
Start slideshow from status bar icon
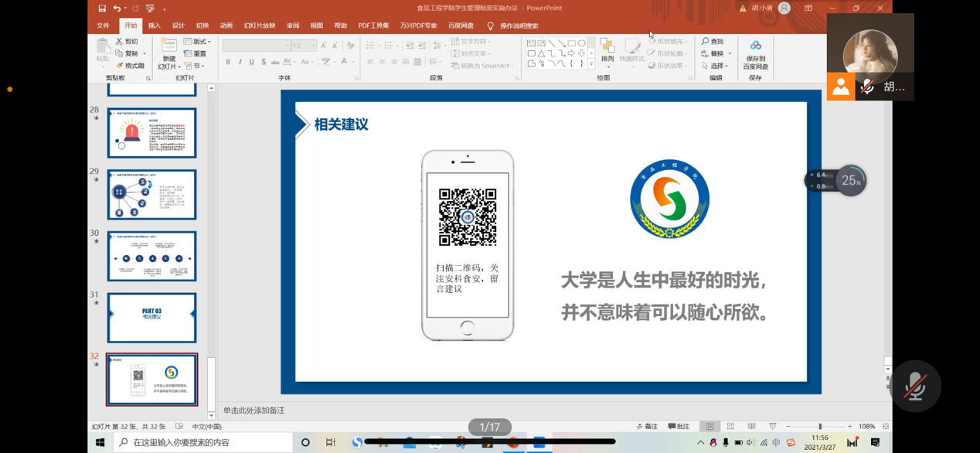(772, 427)
